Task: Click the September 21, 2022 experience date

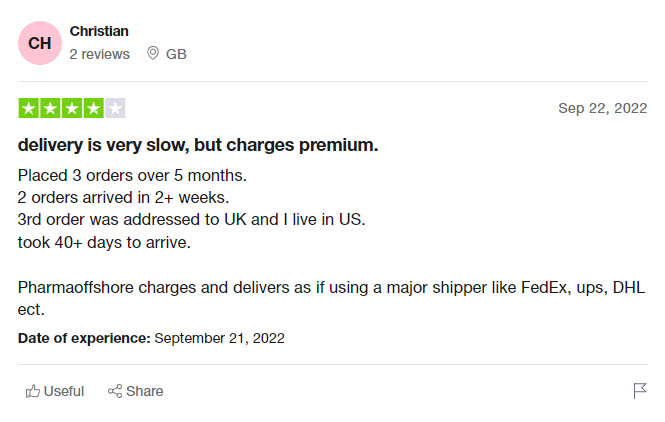Action: coord(219,338)
